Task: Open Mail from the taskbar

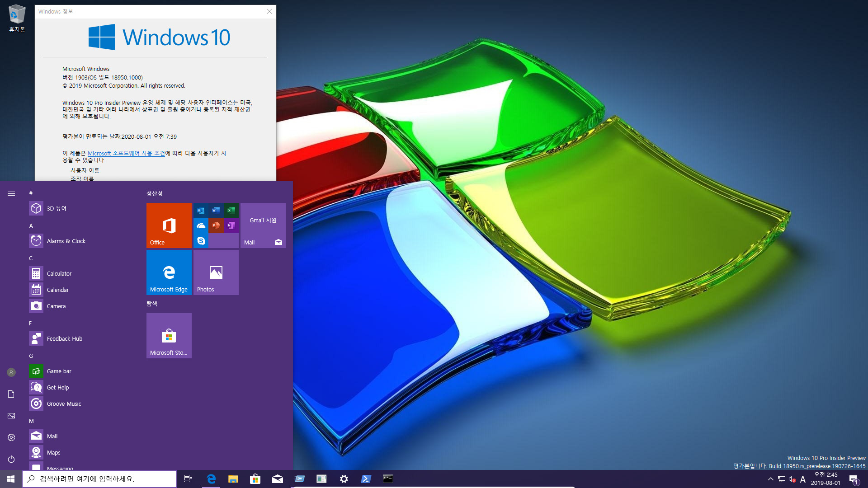Action: pyautogui.click(x=277, y=479)
